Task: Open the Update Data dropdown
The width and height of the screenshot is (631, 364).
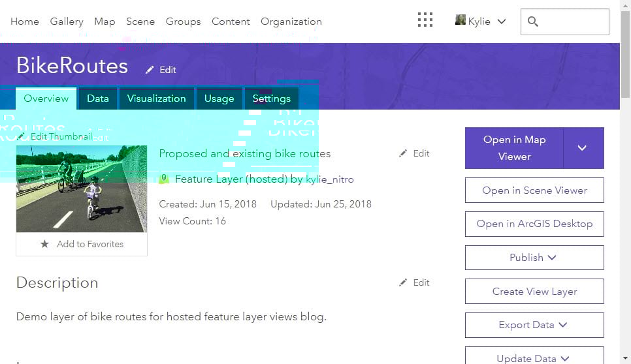Action: tap(534, 356)
